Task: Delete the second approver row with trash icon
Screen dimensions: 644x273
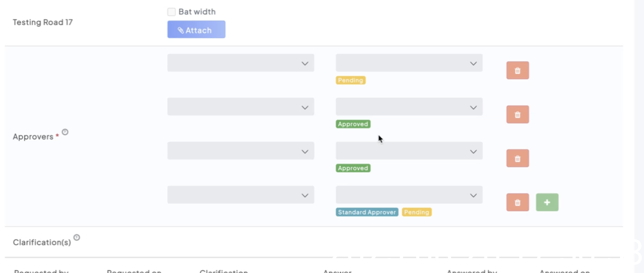Action: [517, 114]
